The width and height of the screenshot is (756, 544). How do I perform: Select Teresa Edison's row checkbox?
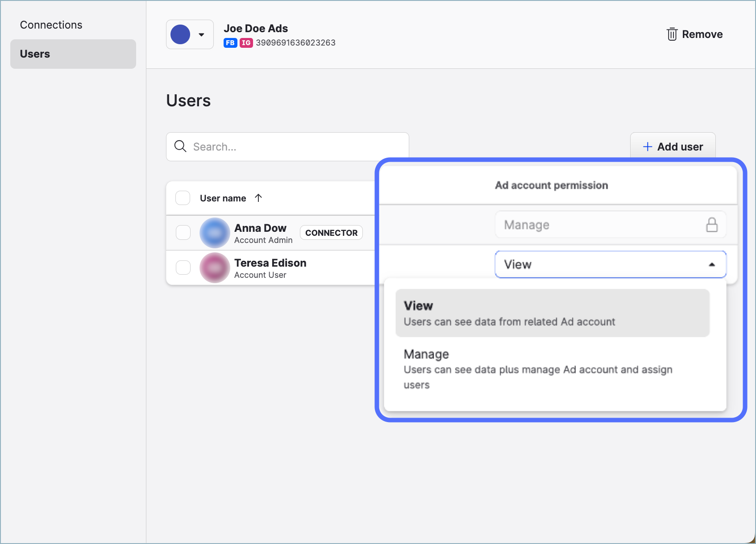tap(183, 268)
